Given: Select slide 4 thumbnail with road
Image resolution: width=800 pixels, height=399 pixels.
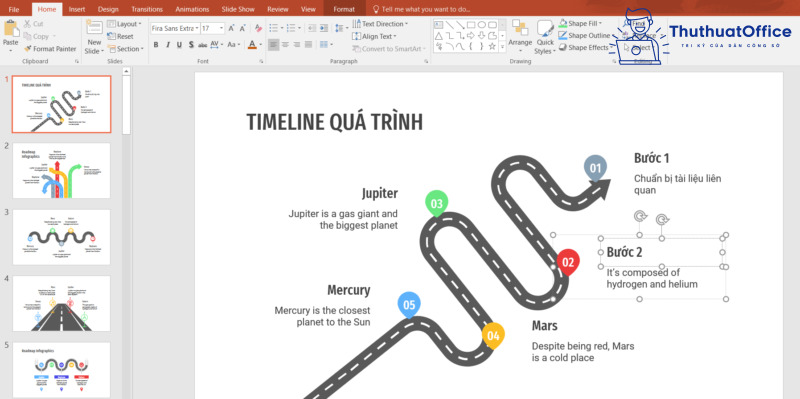Looking at the screenshot, I should click(x=61, y=304).
